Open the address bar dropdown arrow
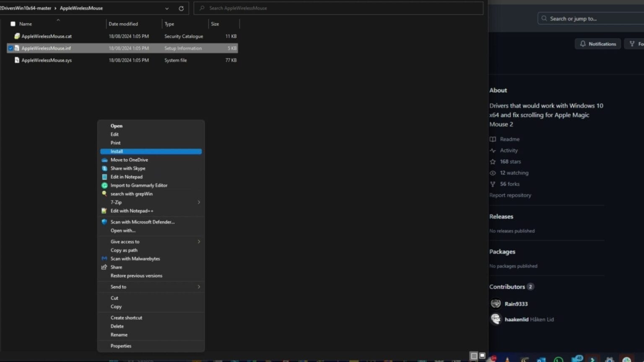644x362 pixels. click(x=166, y=8)
